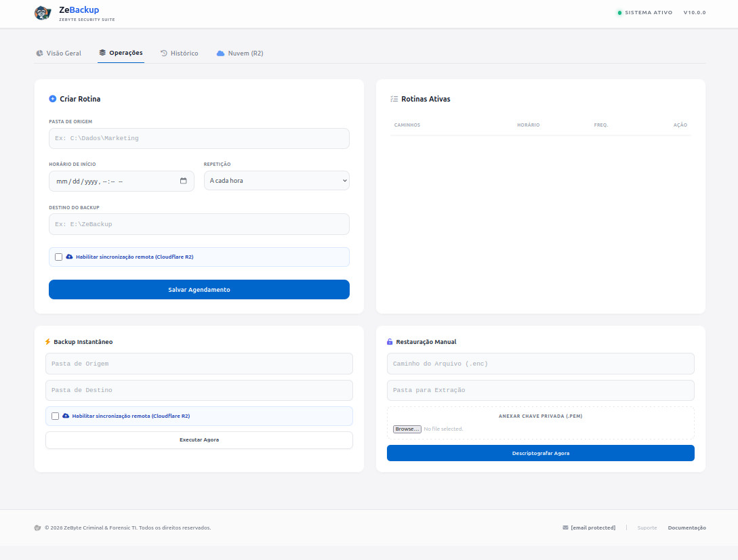Screen dimensions: 738x560
Task: Switch to the Histórico tab
Action: [x=180, y=52]
